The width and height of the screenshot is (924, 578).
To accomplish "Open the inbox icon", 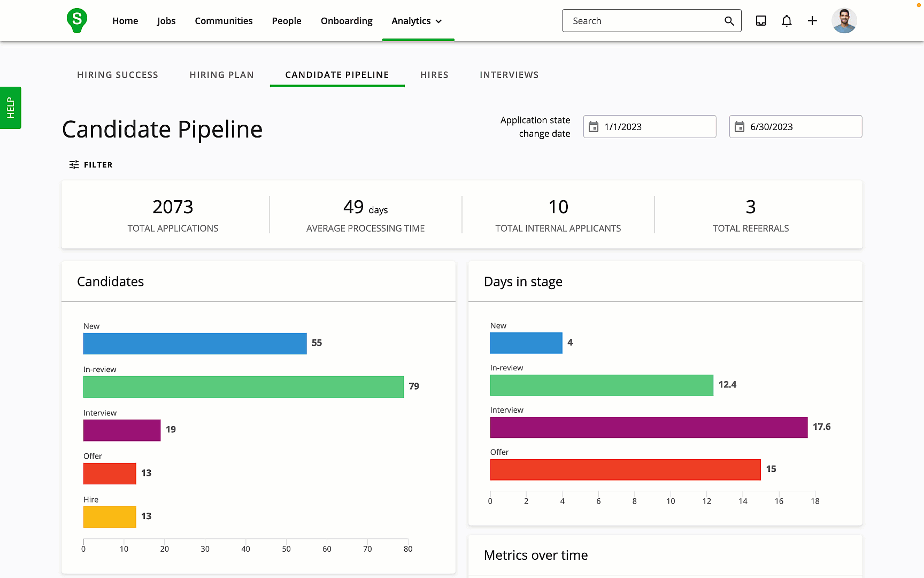I will click(760, 20).
